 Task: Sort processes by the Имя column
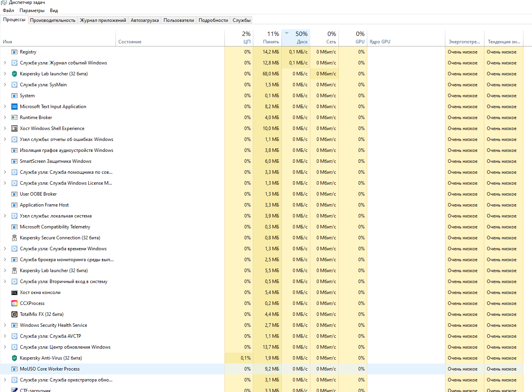click(58, 38)
